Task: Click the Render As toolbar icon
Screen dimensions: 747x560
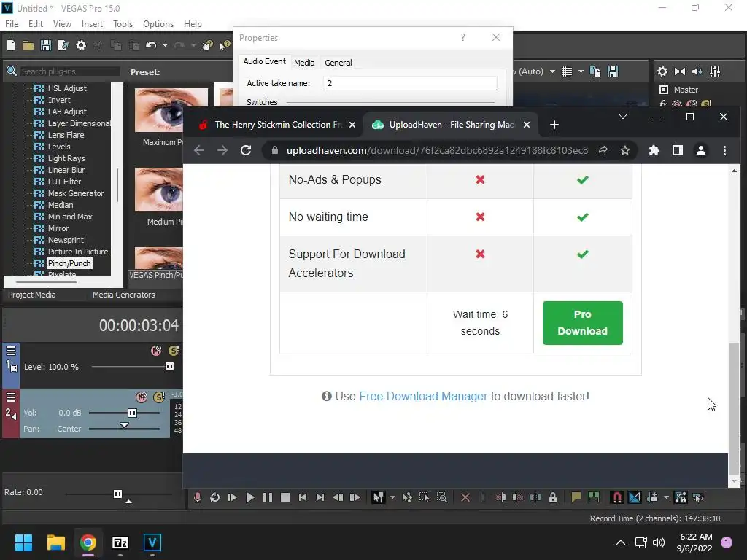Action: click(63, 45)
